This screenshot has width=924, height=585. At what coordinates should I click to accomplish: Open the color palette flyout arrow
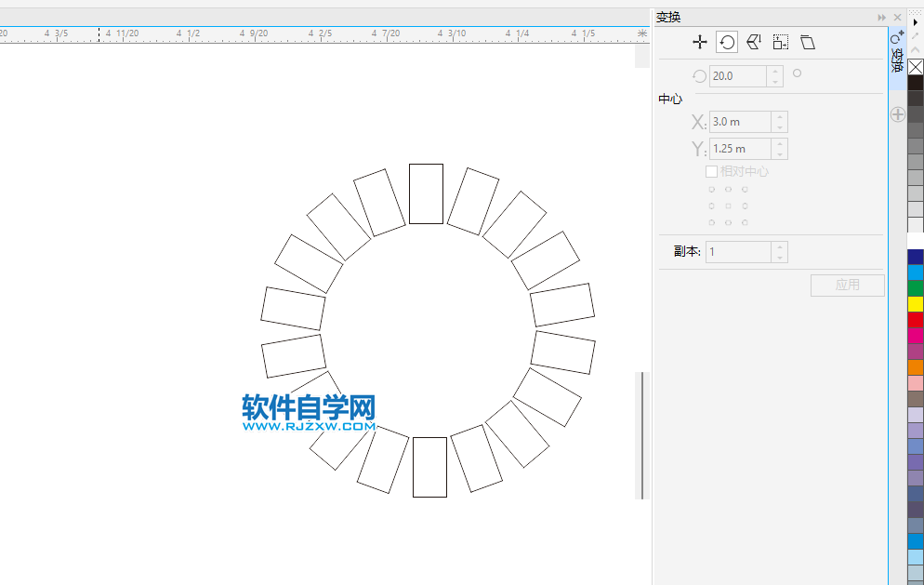[915, 22]
